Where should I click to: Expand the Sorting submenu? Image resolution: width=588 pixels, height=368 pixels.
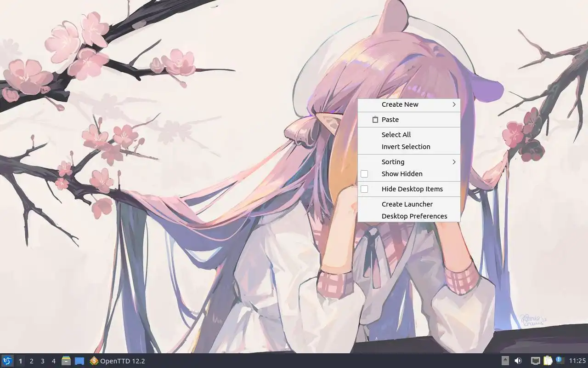[409, 162]
